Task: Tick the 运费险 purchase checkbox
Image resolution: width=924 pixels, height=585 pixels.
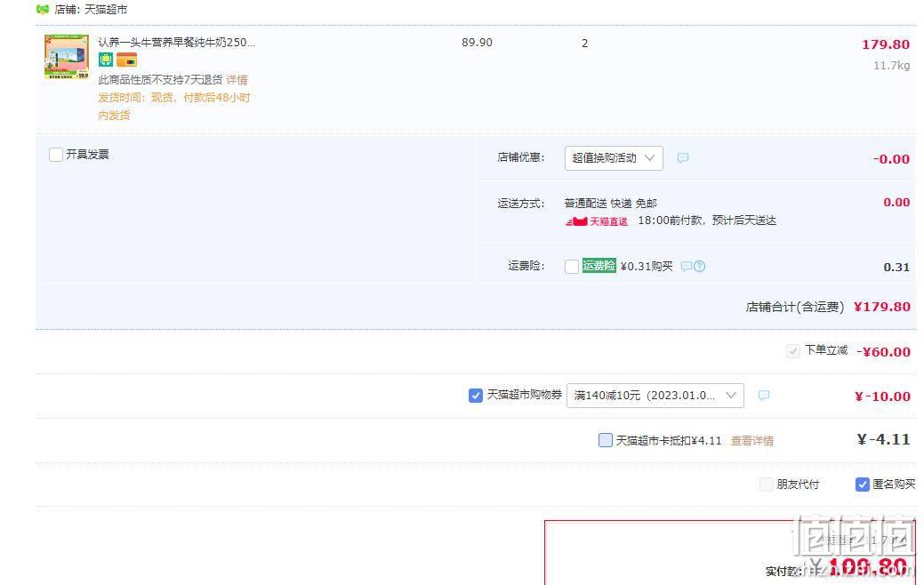Action: (572, 267)
